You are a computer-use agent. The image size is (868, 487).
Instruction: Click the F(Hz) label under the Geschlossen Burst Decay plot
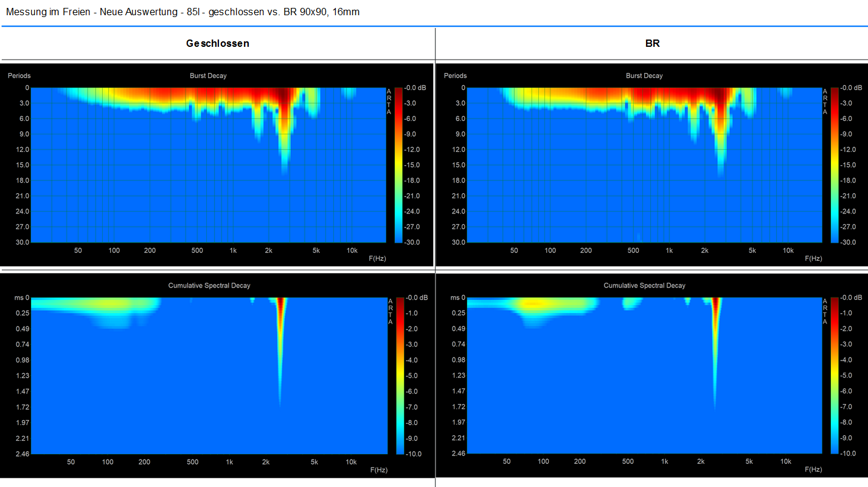point(377,258)
